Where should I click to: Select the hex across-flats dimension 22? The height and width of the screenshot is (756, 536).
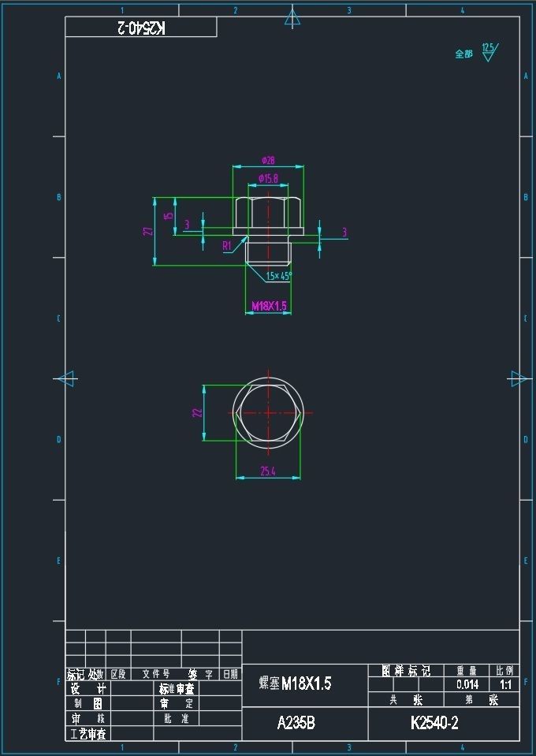[x=197, y=413]
